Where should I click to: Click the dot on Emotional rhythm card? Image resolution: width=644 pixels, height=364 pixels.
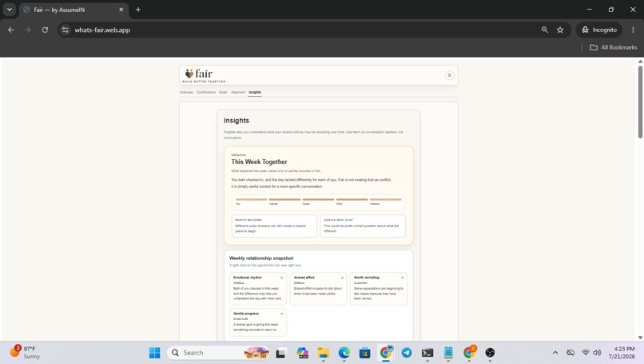[282, 278]
